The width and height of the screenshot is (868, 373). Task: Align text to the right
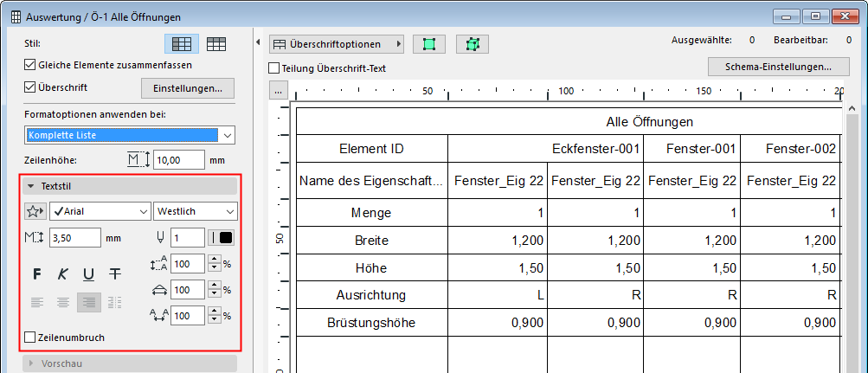click(x=88, y=303)
